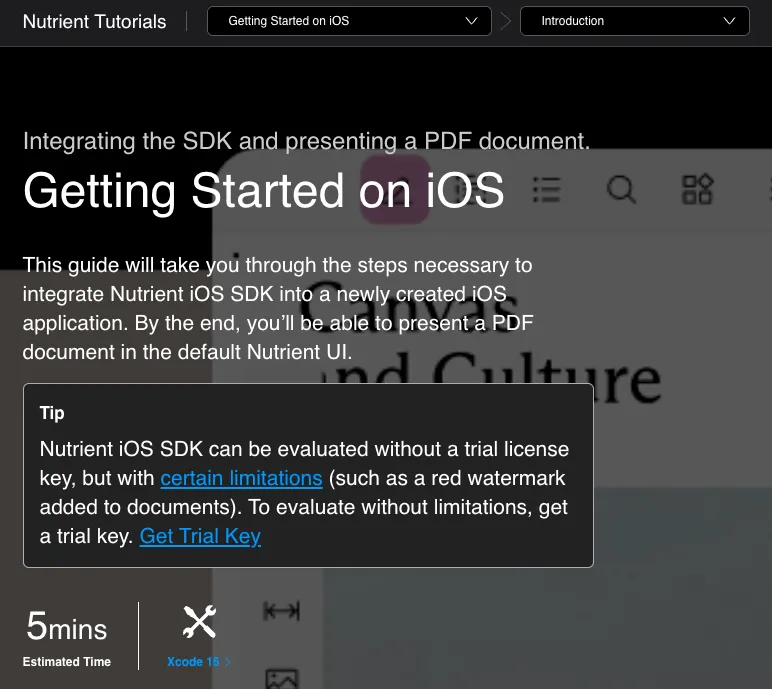Click the breadcrumb separator arrow in header

[506, 21]
